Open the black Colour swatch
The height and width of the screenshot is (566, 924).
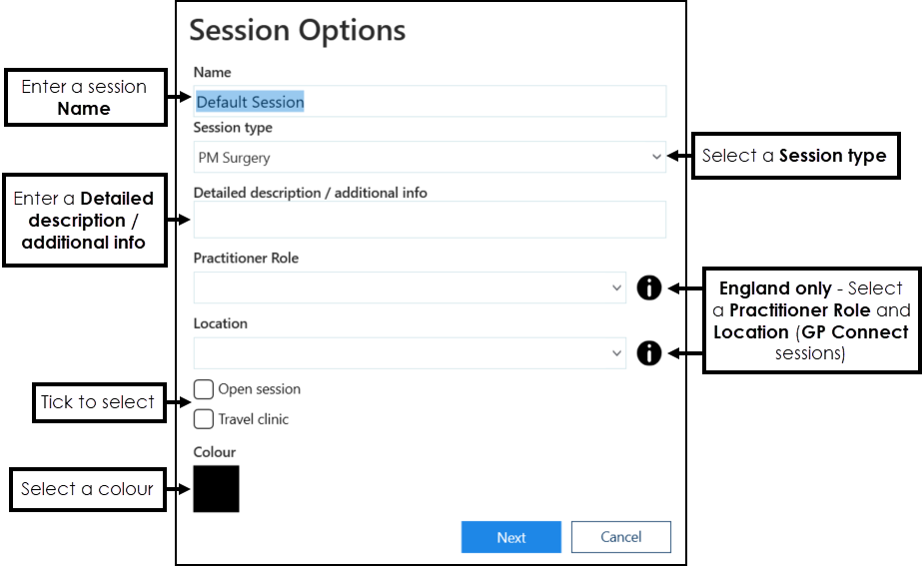tap(216, 489)
